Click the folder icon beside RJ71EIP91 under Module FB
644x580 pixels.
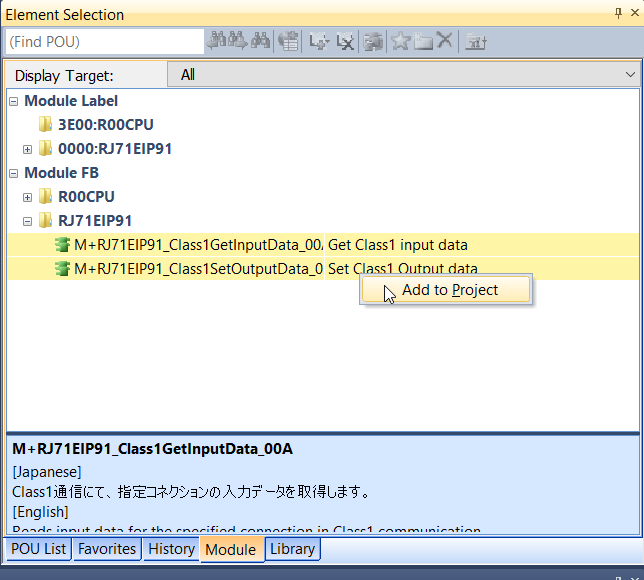(x=45, y=221)
